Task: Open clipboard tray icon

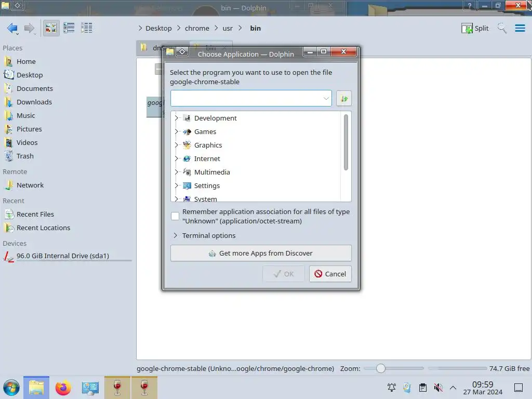Action: [x=423, y=387]
